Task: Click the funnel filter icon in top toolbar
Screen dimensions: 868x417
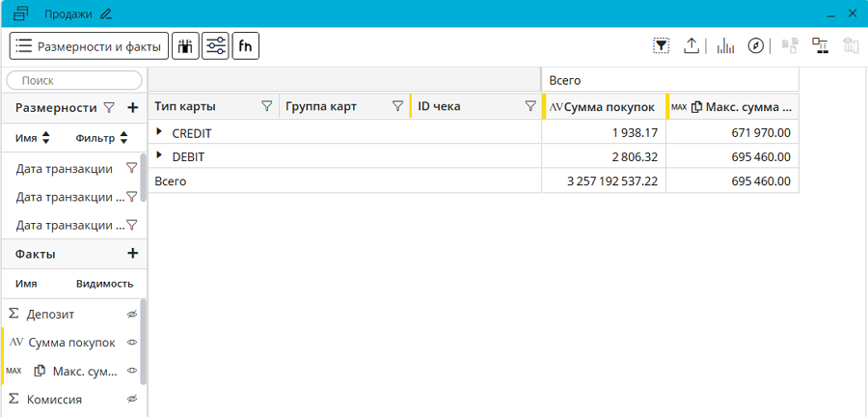Action: [x=661, y=45]
